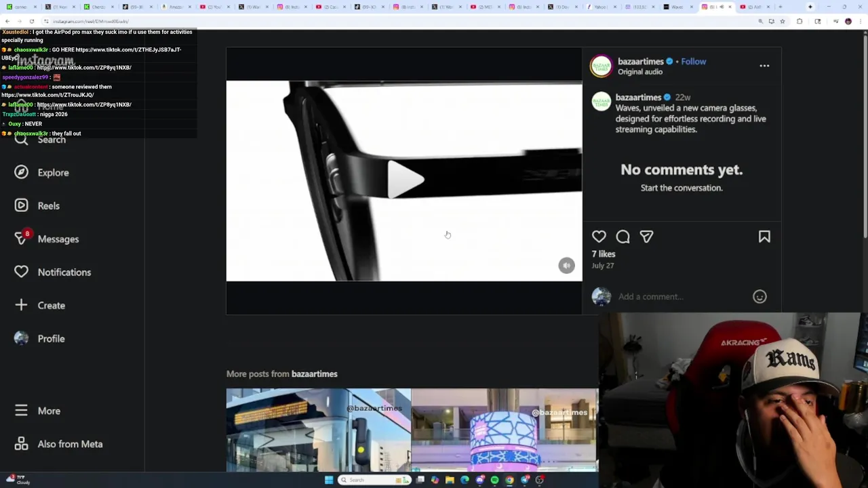868x488 pixels.
Task: Open Explore in the Instagram sidebar
Action: tap(42, 172)
